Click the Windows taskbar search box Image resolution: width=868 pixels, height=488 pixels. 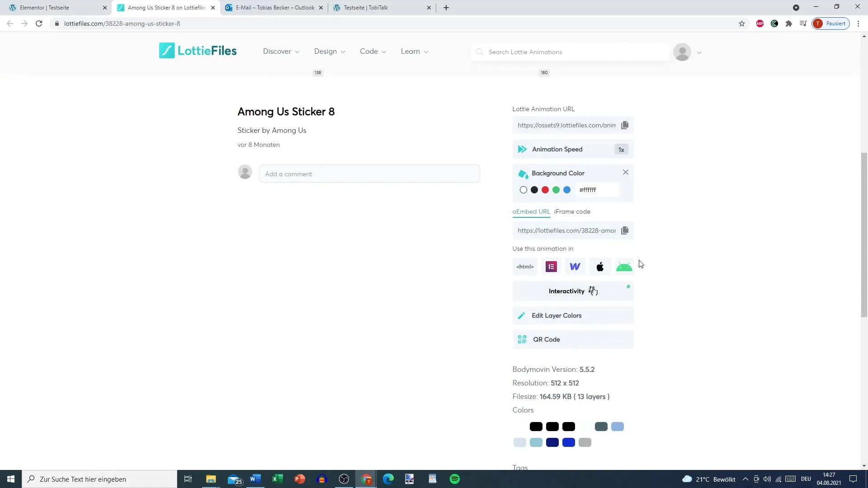click(99, 479)
